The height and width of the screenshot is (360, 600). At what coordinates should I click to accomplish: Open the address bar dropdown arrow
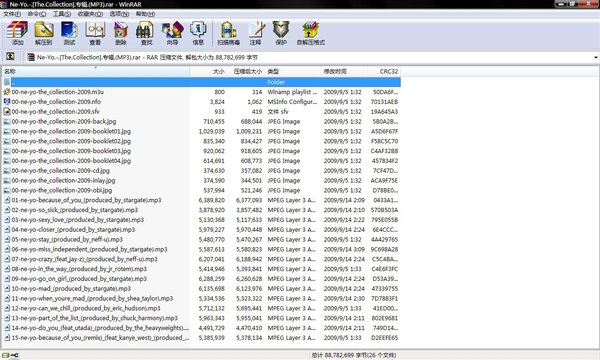tap(596, 57)
